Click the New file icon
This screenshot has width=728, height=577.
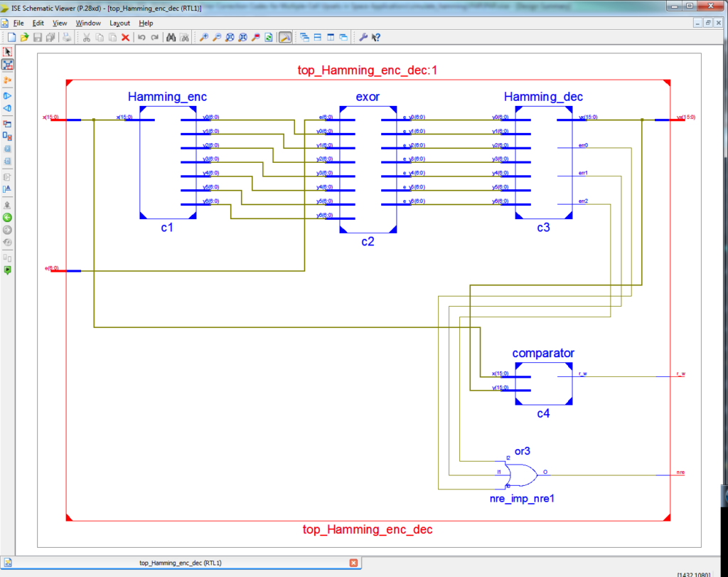pyautogui.click(x=11, y=37)
